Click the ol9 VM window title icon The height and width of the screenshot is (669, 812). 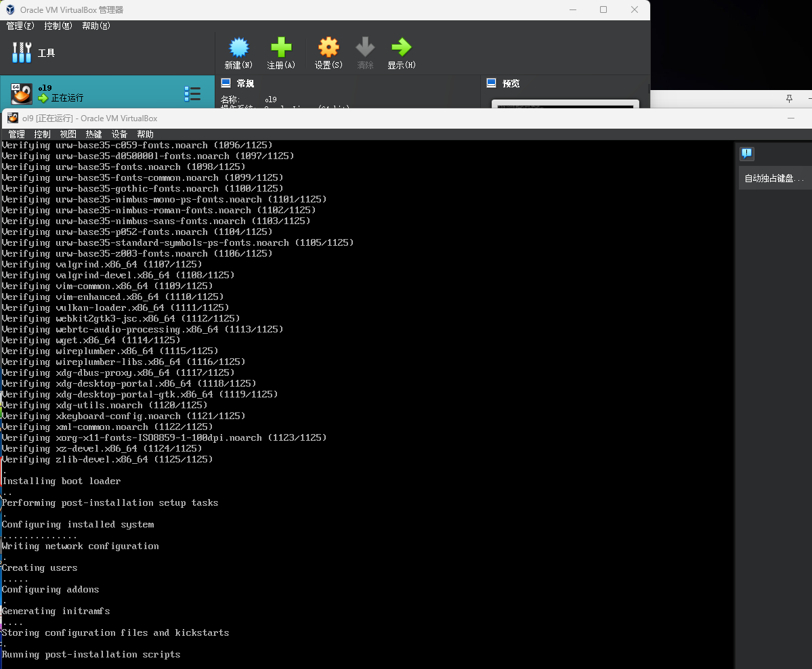coord(13,118)
